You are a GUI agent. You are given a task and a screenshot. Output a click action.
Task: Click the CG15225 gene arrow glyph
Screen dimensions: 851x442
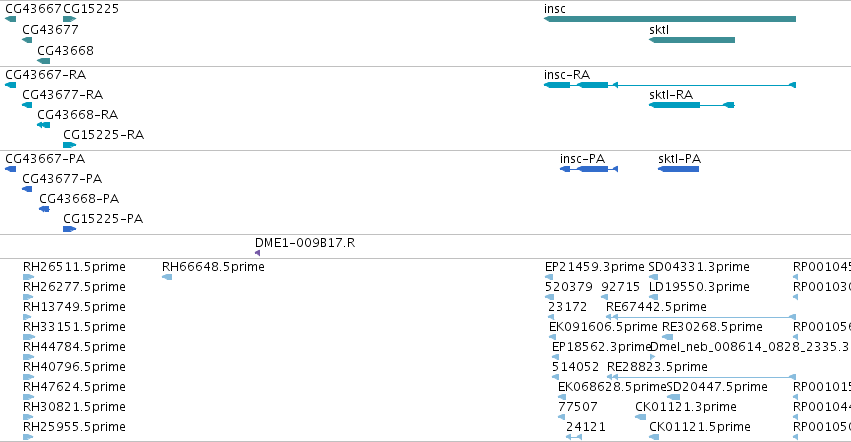pyautogui.click(x=69, y=19)
